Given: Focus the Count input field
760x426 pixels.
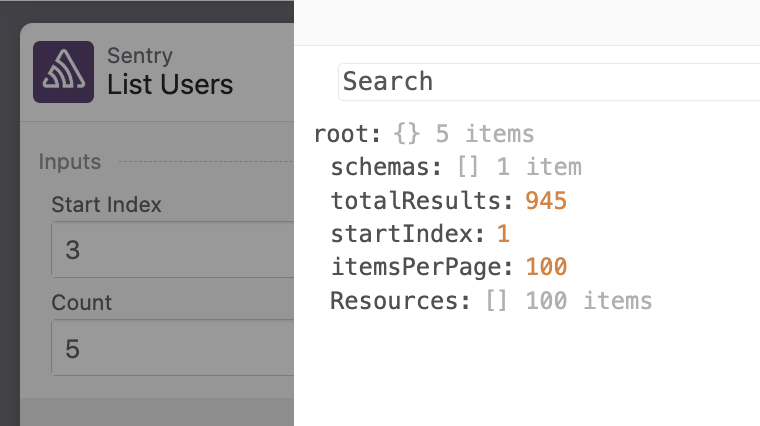Looking at the screenshot, I should click(x=170, y=349).
